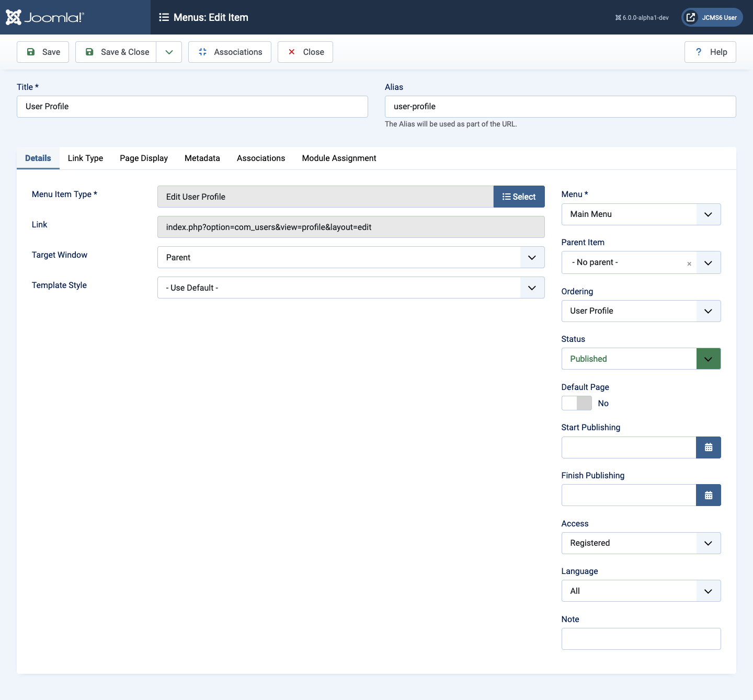Toggle Default Page to Yes

(x=576, y=403)
